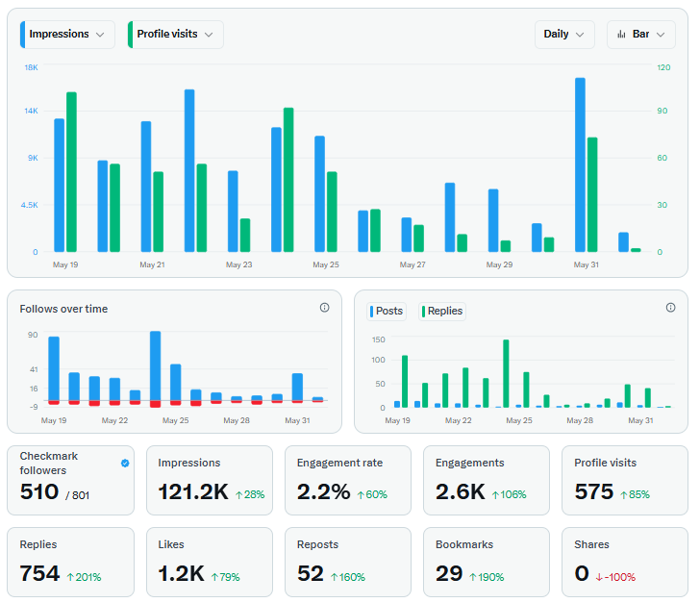This screenshot has height=603, width=700.
Task: Click the blue verified checkmark badge
Action: click(125, 464)
